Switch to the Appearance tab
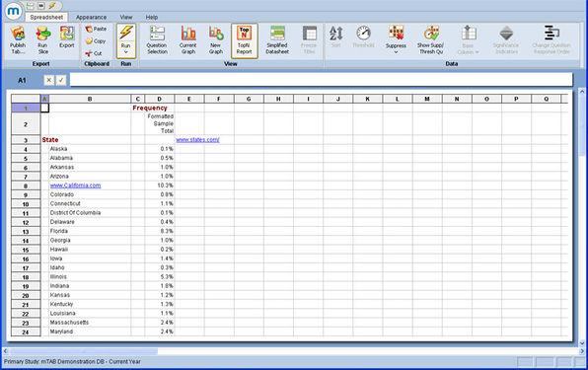Viewport: 588px width, 370px height. pyautogui.click(x=91, y=17)
